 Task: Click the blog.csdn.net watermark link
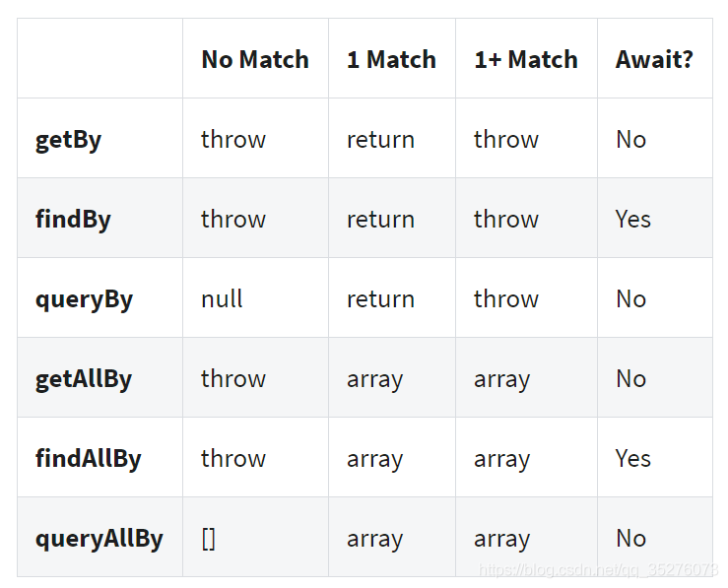597,569
